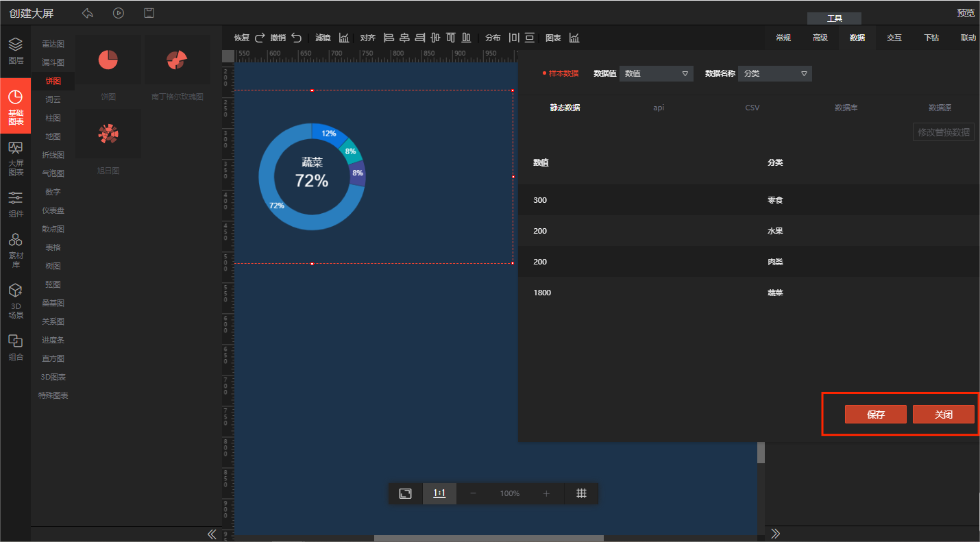This screenshot has width=980, height=542.
Task: Select the 基础图表 sidebar icon
Action: click(x=15, y=106)
